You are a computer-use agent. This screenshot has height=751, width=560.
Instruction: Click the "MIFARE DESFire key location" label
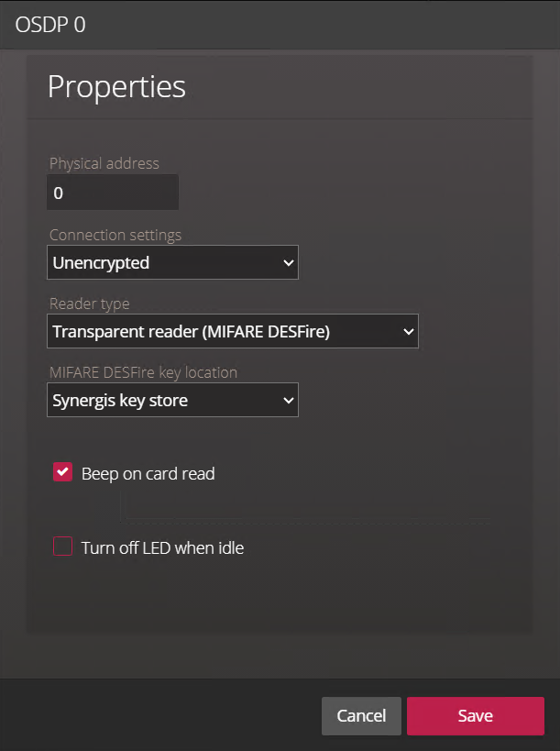click(143, 372)
